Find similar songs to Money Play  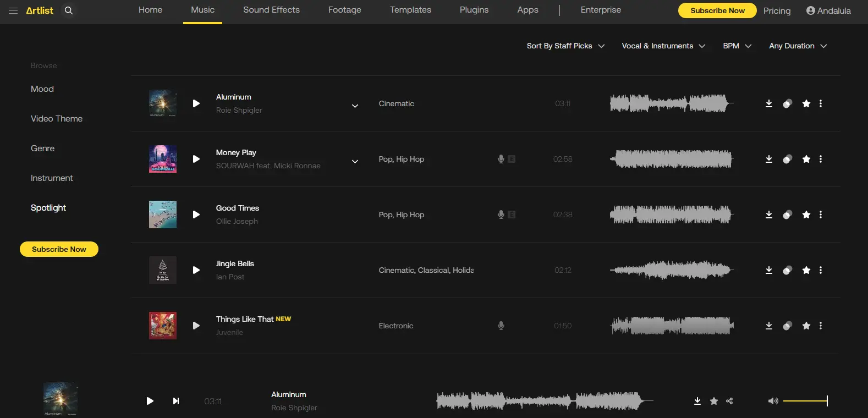pyautogui.click(x=788, y=159)
